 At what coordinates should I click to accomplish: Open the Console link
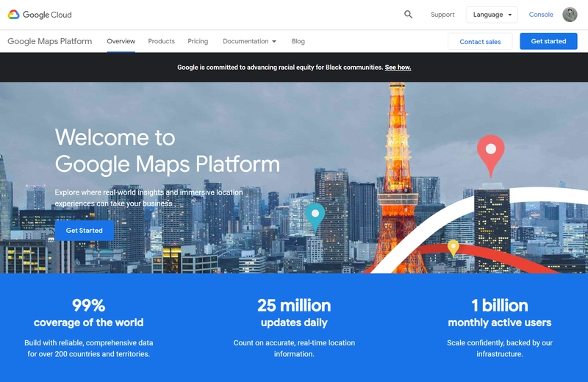coord(541,15)
